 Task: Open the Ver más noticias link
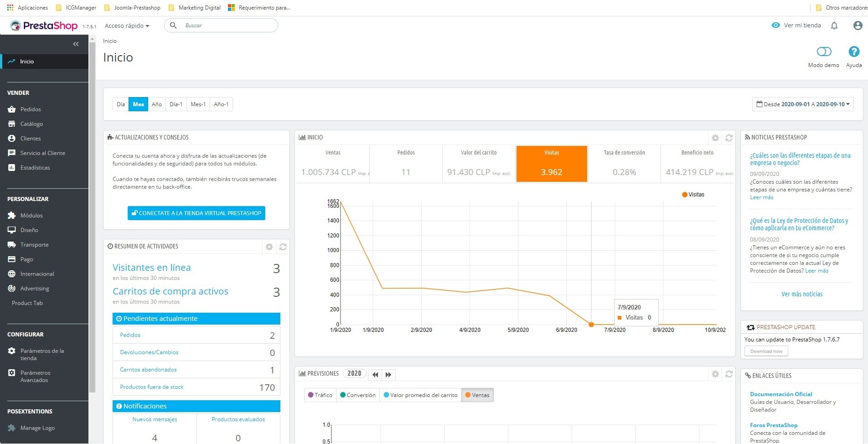[801, 294]
